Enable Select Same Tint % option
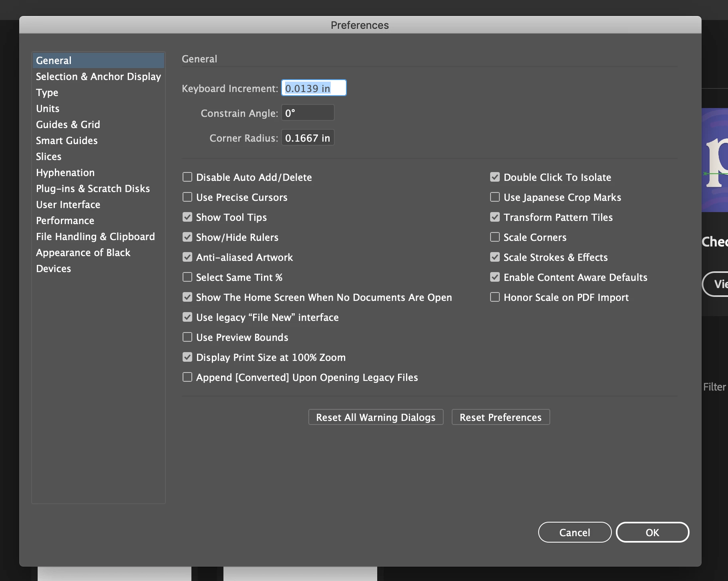The height and width of the screenshot is (581, 728). click(x=187, y=277)
